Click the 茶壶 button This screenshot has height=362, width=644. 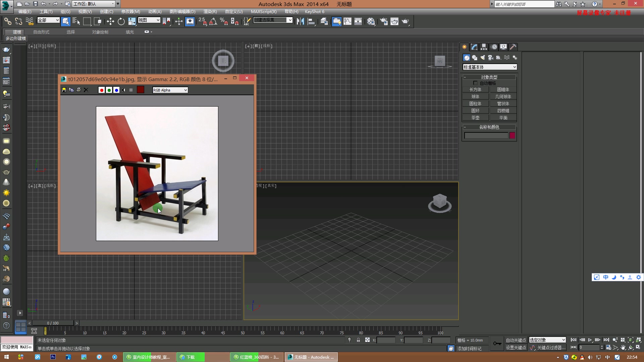coord(475,118)
